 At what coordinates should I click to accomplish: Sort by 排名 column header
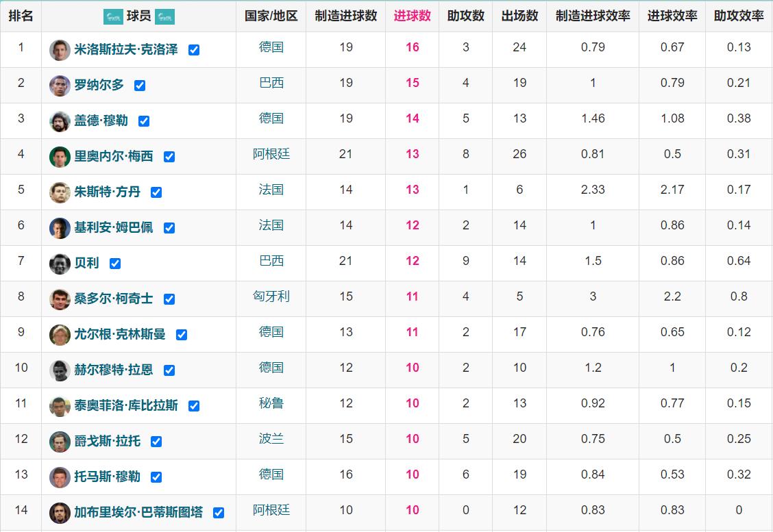pos(21,16)
